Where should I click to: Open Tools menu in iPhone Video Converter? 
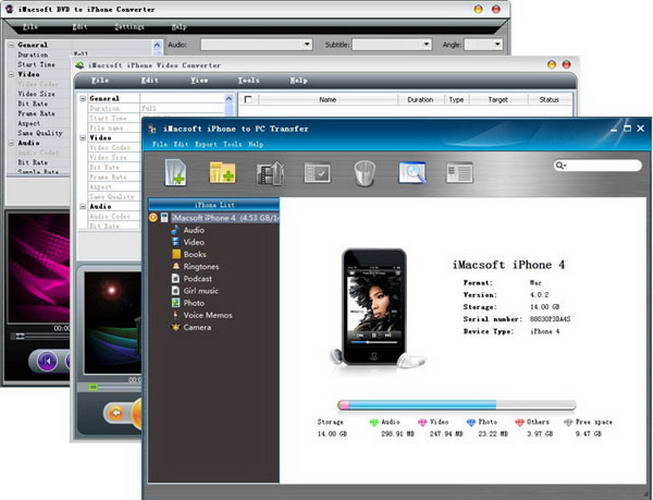(249, 80)
